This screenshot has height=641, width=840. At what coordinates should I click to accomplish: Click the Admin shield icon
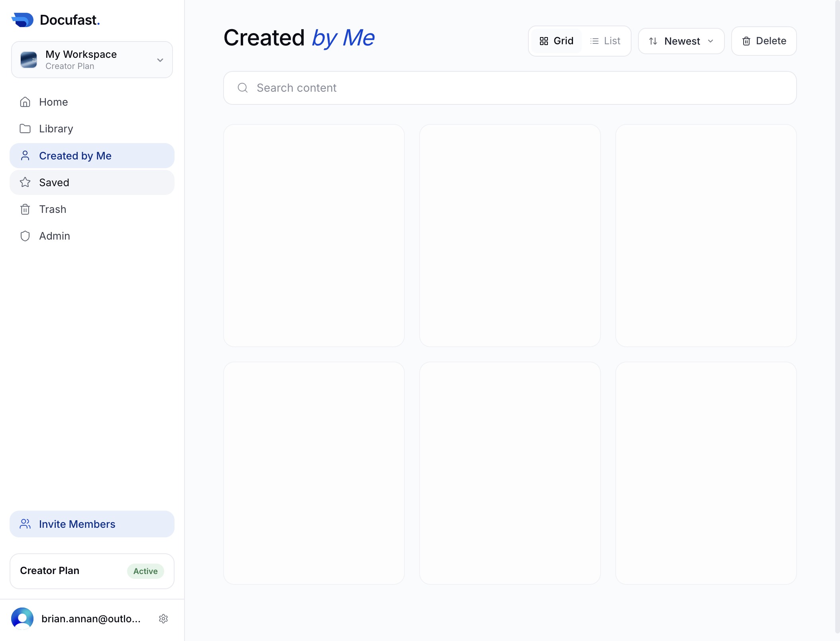tap(25, 236)
